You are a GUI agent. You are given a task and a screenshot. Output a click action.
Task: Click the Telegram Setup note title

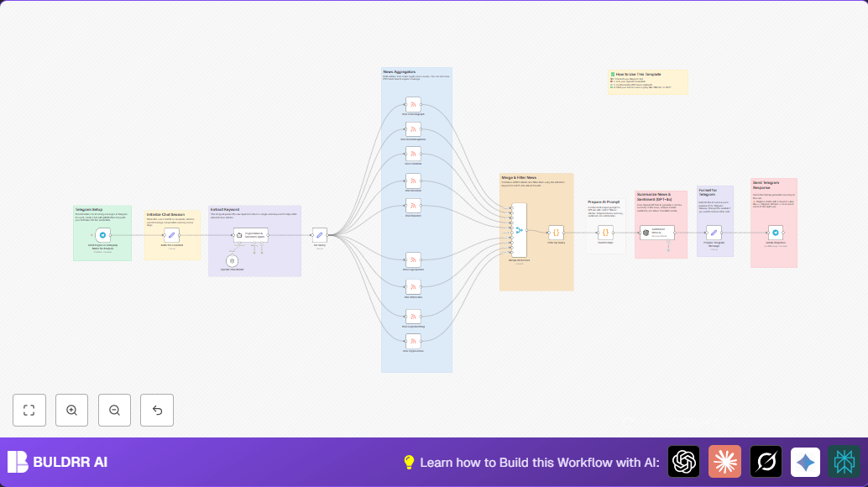coord(89,210)
